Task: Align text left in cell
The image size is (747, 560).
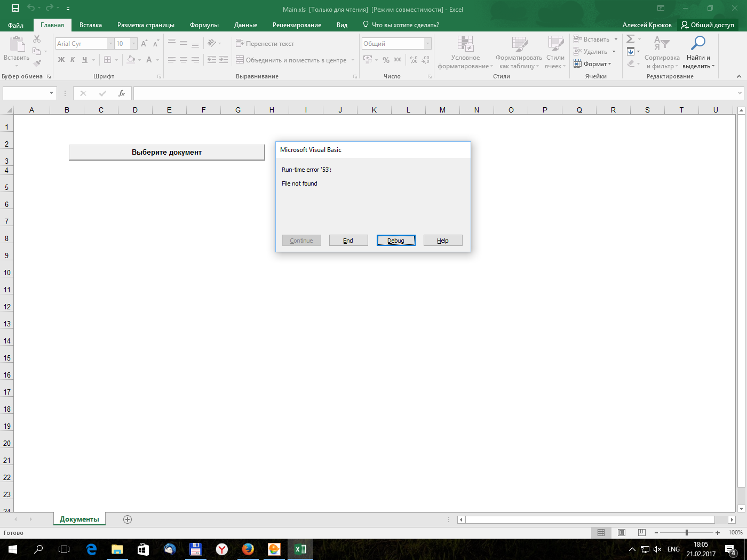Action: point(172,60)
